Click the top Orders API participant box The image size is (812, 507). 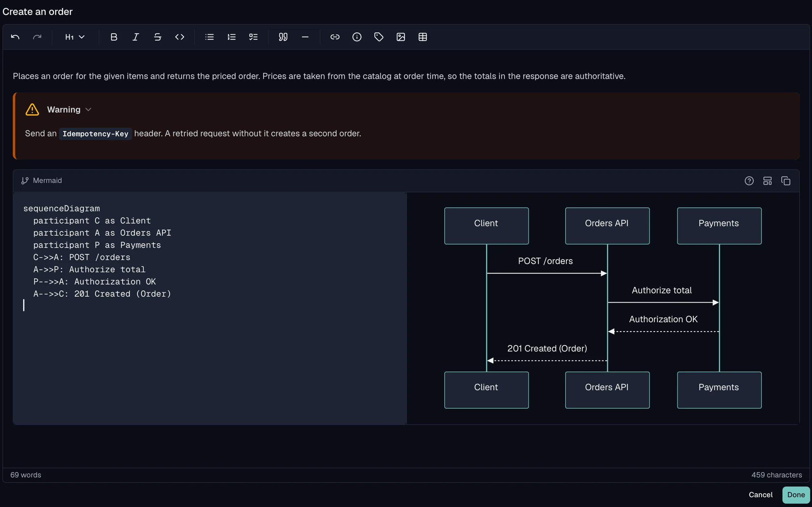click(607, 226)
